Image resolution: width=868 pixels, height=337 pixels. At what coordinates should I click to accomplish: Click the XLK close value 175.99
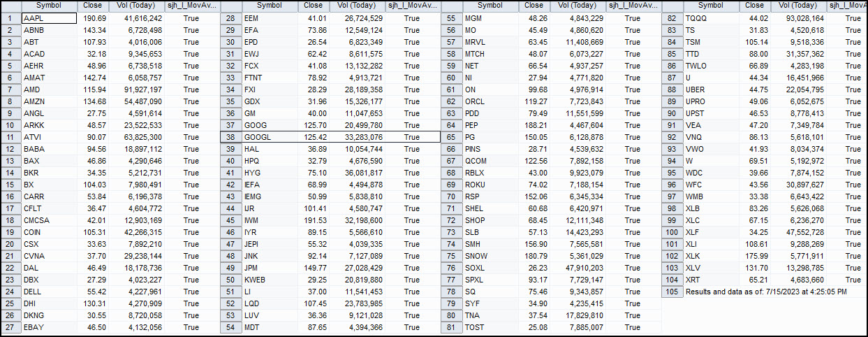754,256
